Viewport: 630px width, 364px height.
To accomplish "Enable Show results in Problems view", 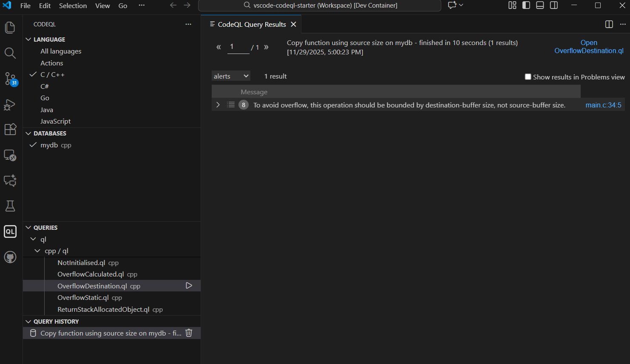I will [528, 77].
